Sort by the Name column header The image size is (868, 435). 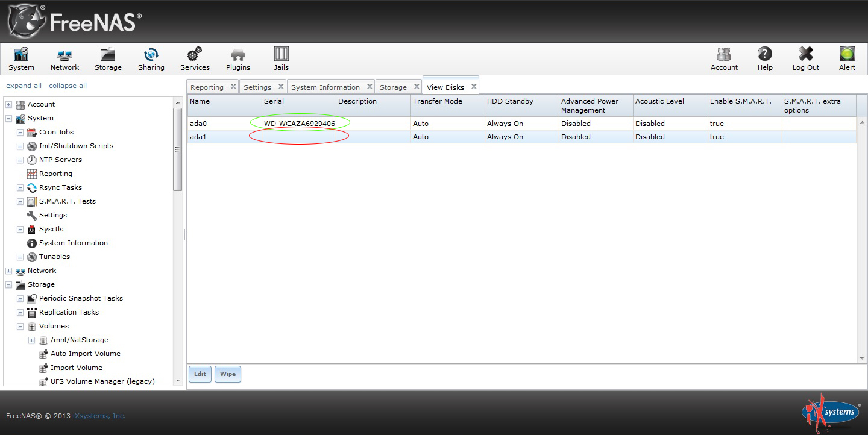225,105
